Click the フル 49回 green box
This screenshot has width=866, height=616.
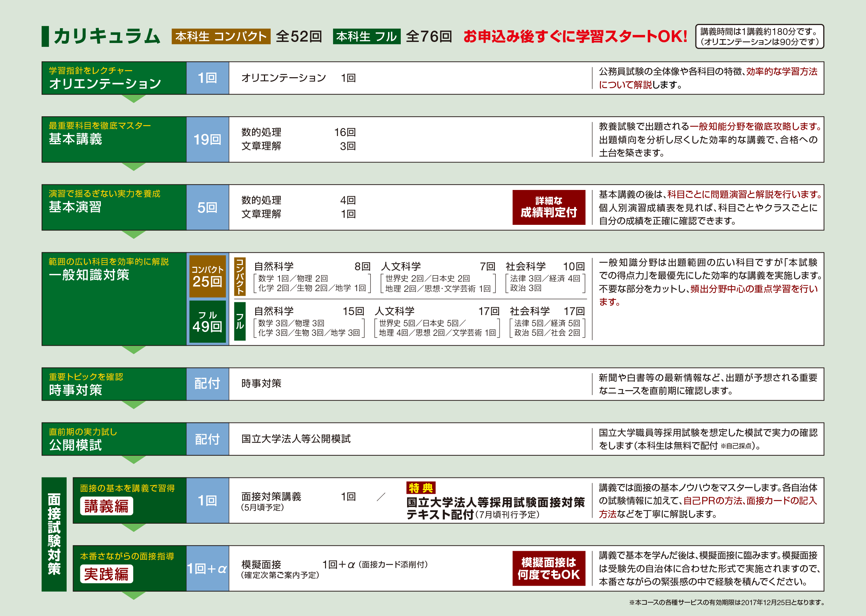208,322
